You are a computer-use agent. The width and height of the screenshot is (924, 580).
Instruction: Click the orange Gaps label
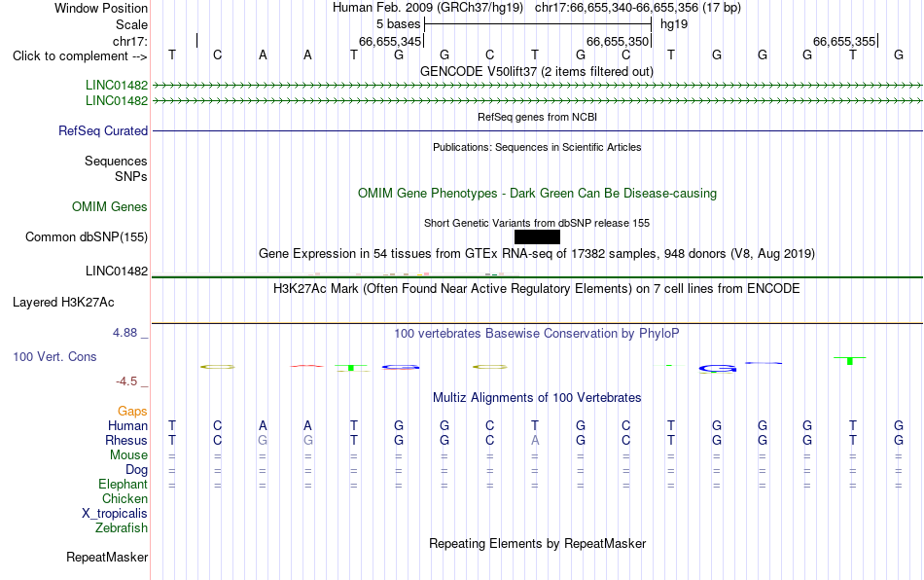(x=132, y=411)
